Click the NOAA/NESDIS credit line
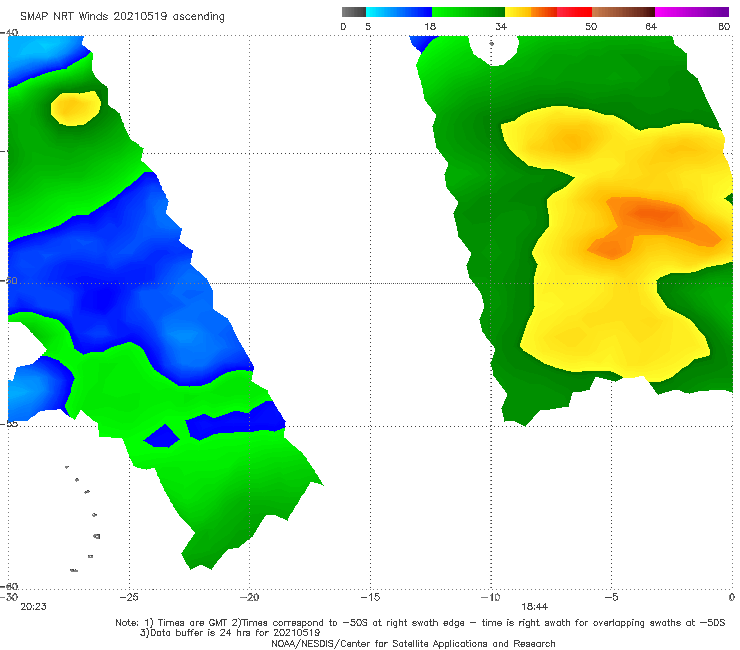Image resolution: width=740 pixels, height=650 pixels. [413, 643]
